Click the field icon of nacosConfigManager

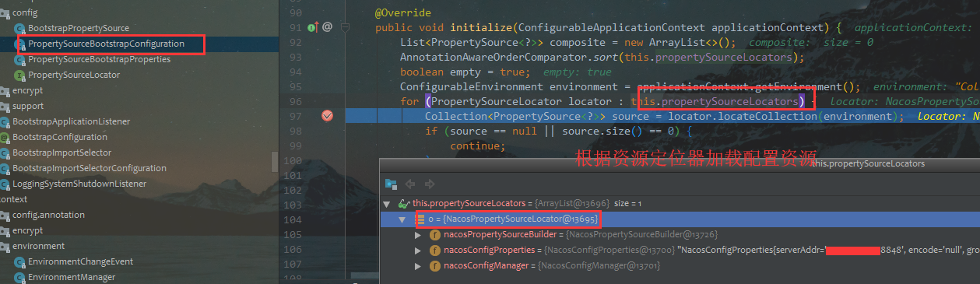[435, 266]
